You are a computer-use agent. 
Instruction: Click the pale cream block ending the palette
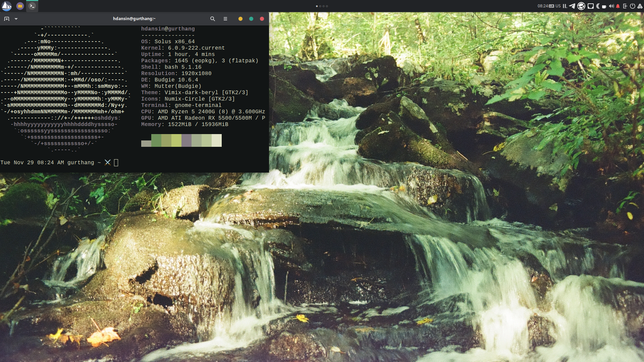[x=217, y=140]
